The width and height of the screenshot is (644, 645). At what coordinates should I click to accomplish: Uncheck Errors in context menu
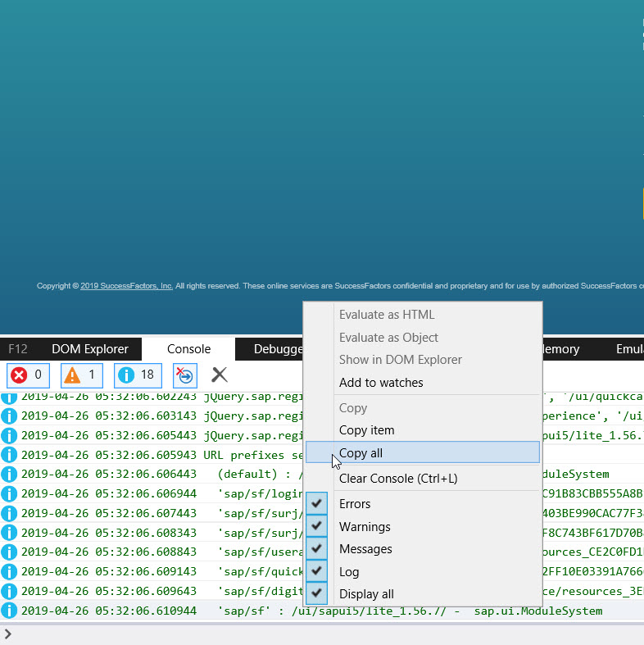(422, 503)
